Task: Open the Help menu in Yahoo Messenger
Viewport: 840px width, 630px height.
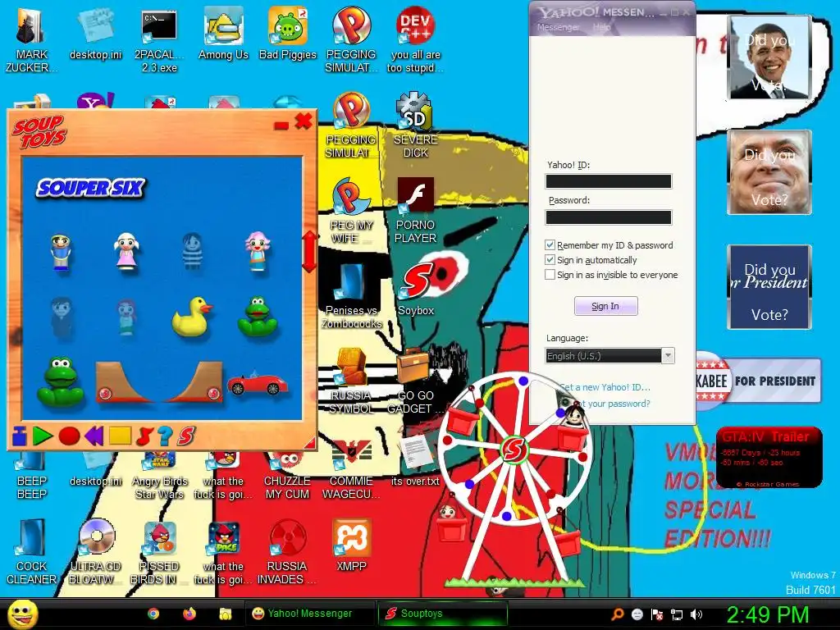Action: pyautogui.click(x=602, y=27)
